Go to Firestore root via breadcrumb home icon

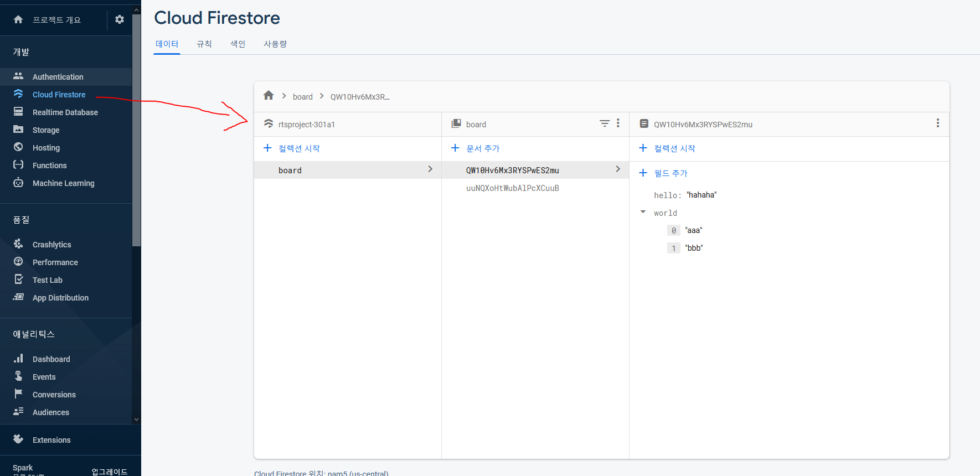point(269,96)
